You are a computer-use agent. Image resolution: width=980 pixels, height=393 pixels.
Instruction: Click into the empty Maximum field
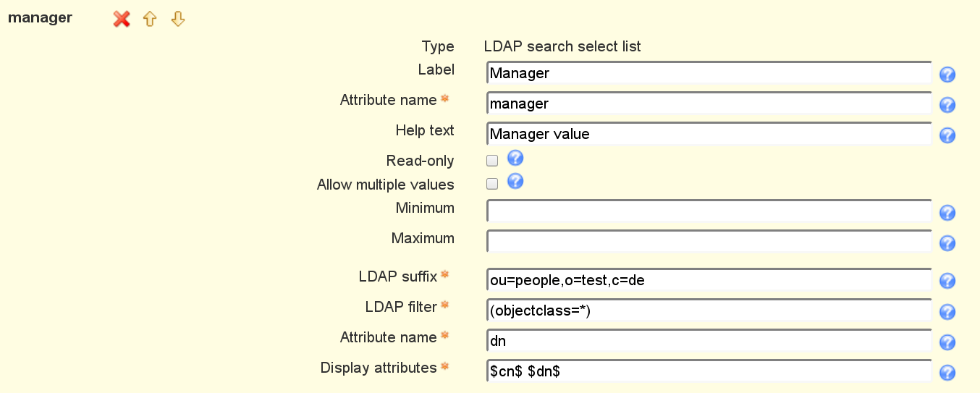coord(709,241)
